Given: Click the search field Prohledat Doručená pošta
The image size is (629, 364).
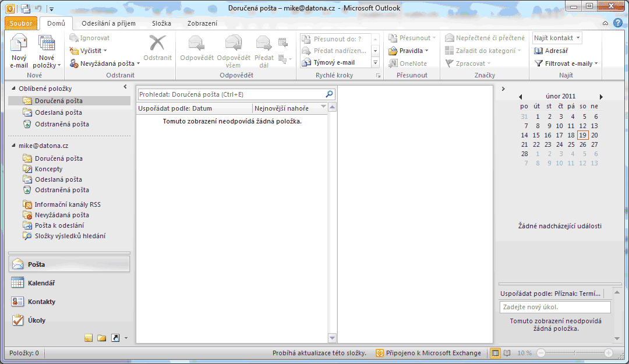Looking at the screenshot, I should pos(232,94).
